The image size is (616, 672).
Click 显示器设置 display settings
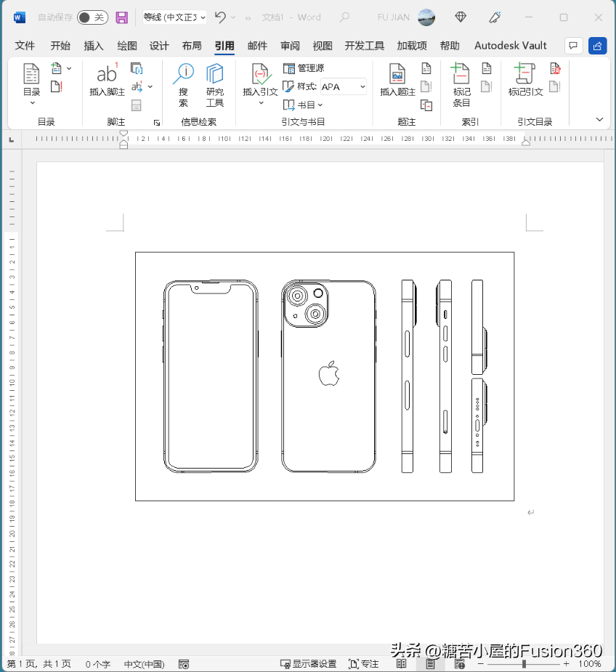pos(308,664)
